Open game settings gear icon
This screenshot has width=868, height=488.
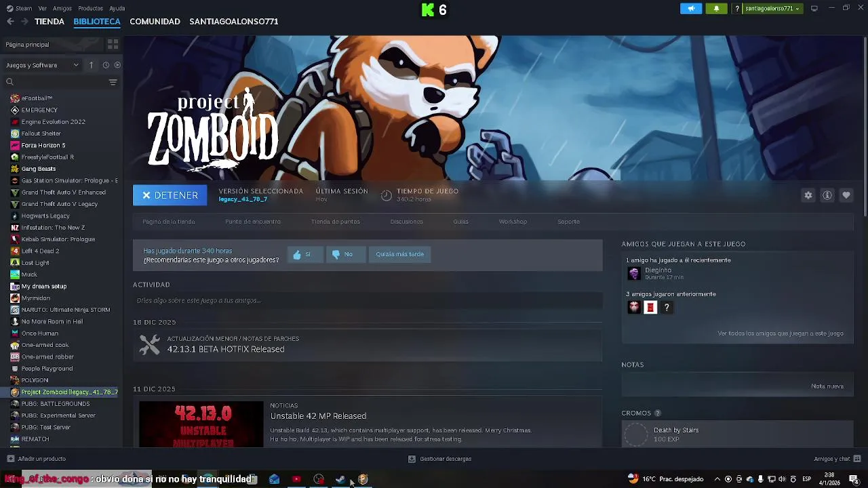point(808,195)
